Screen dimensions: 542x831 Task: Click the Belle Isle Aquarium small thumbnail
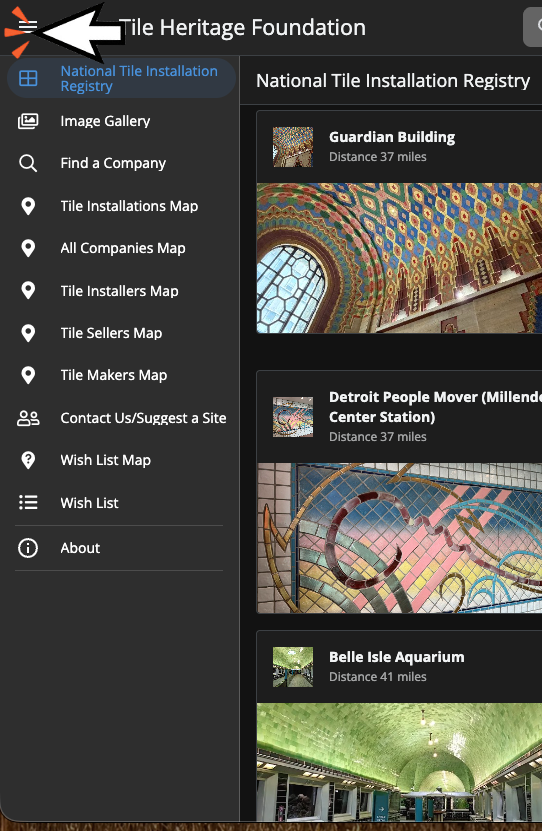pos(293,667)
